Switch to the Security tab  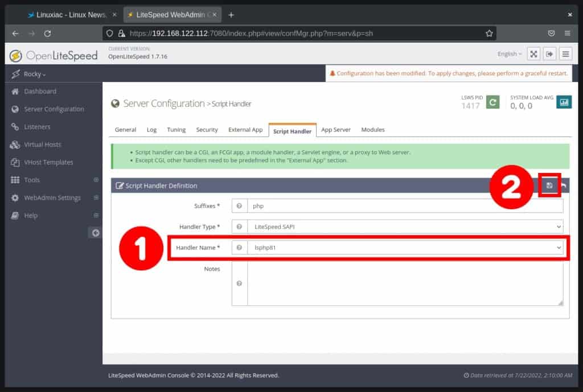[x=207, y=130]
